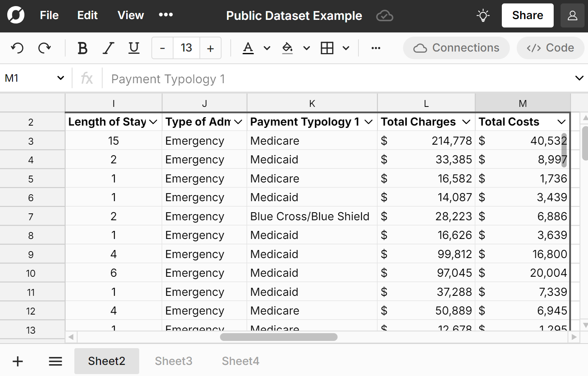Click the lightbulb tips icon
Viewport: 588px width, 376px height.
(483, 15)
